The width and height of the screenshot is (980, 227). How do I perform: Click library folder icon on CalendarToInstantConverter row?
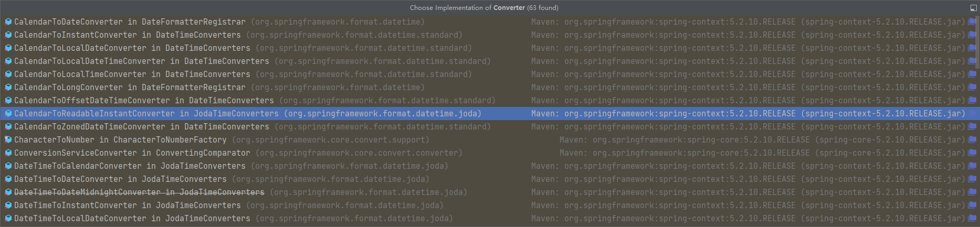pos(972,35)
